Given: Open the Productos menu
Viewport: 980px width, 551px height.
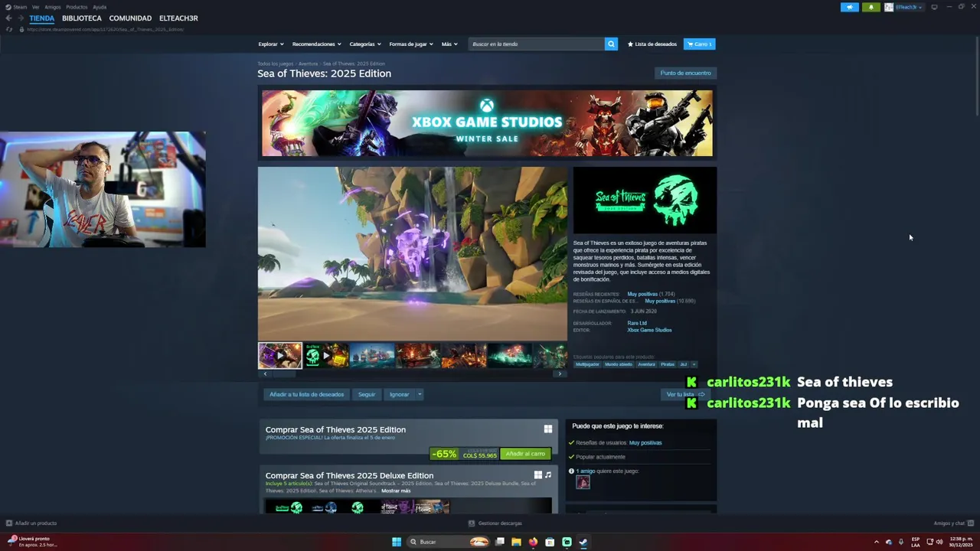Looking at the screenshot, I should click(x=77, y=7).
